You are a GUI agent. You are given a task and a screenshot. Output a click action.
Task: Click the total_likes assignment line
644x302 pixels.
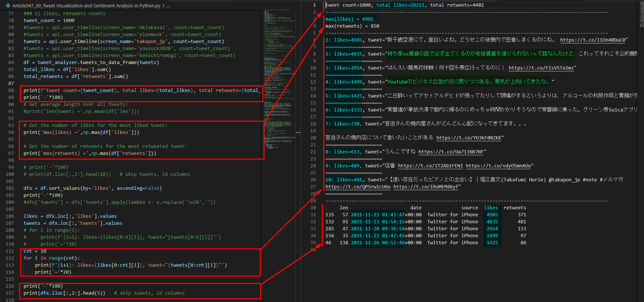coord(67,70)
